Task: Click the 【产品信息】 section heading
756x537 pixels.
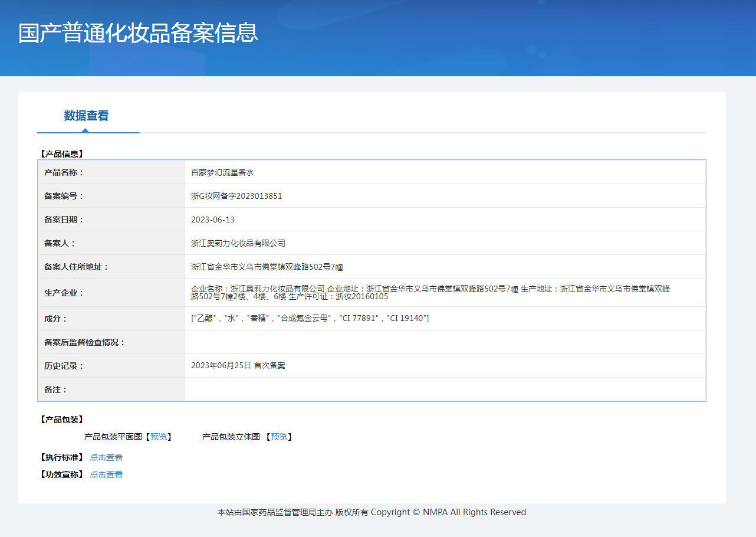Action: (61, 154)
